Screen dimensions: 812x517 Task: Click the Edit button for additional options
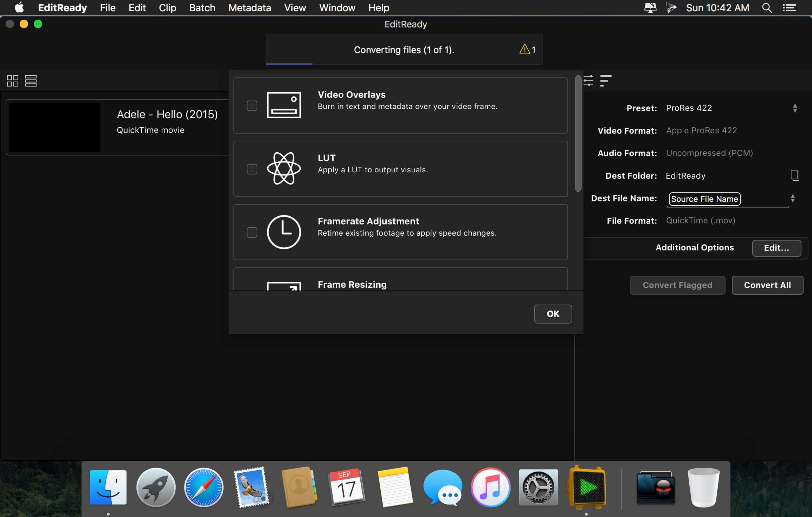pos(776,248)
